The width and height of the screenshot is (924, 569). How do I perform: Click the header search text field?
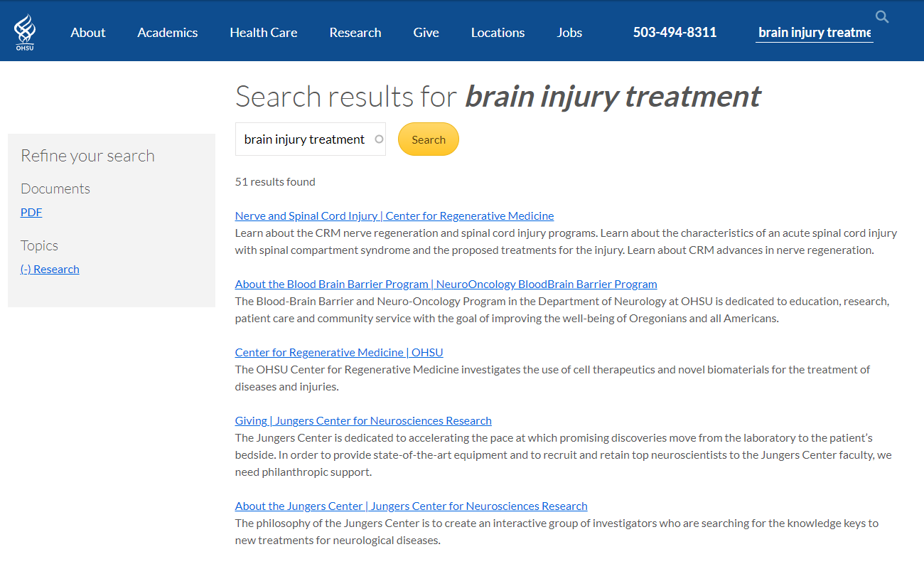[814, 33]
